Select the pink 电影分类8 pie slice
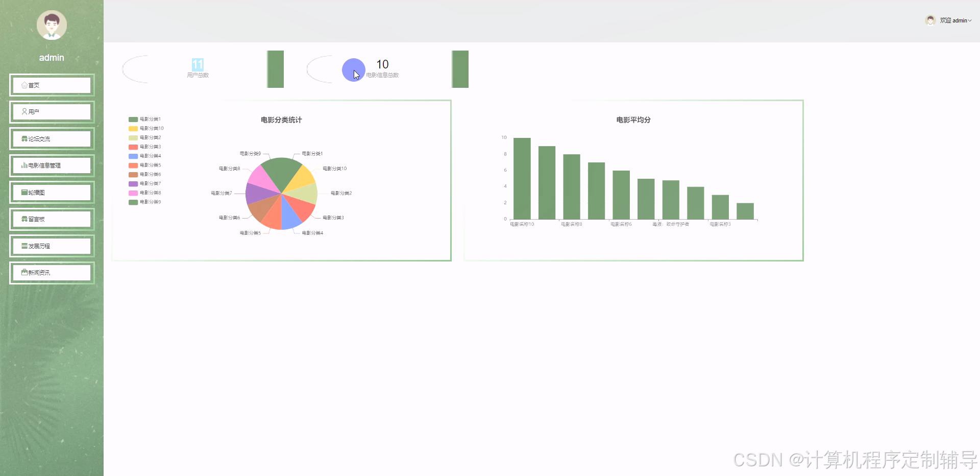The height and width of the screenshot is (476, 980). click(262, 179)
